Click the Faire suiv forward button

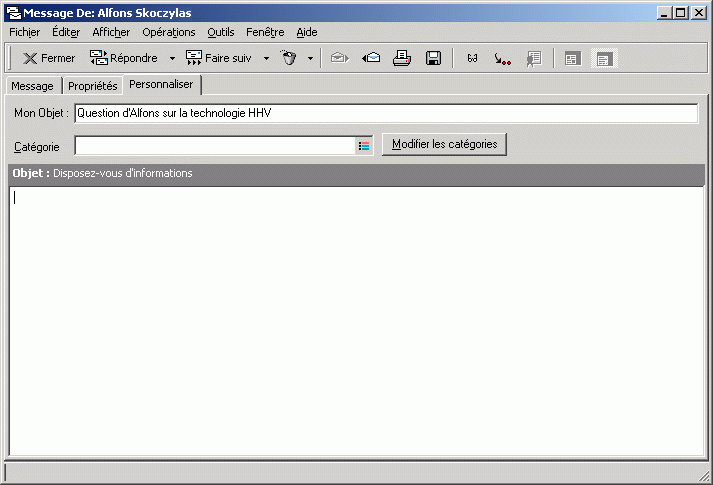click(219, 58)
